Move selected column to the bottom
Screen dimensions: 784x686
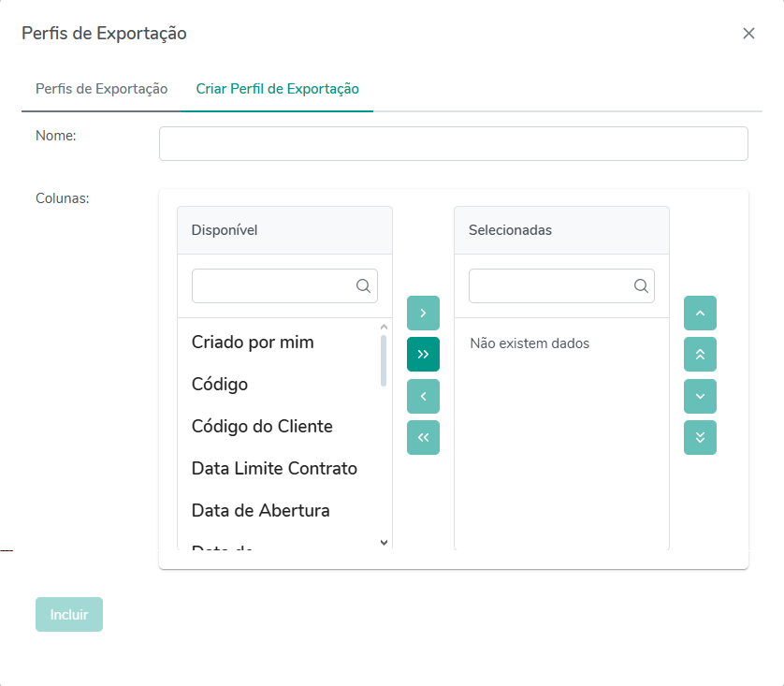(700, 437)
